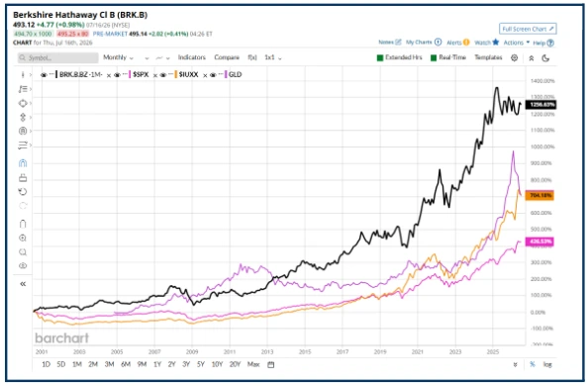Toggle visibility of $SPX series

point(117,75)
